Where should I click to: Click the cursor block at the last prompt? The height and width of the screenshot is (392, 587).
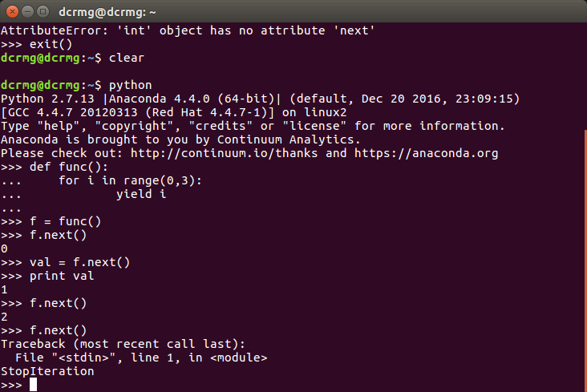(x=33, y=385)
